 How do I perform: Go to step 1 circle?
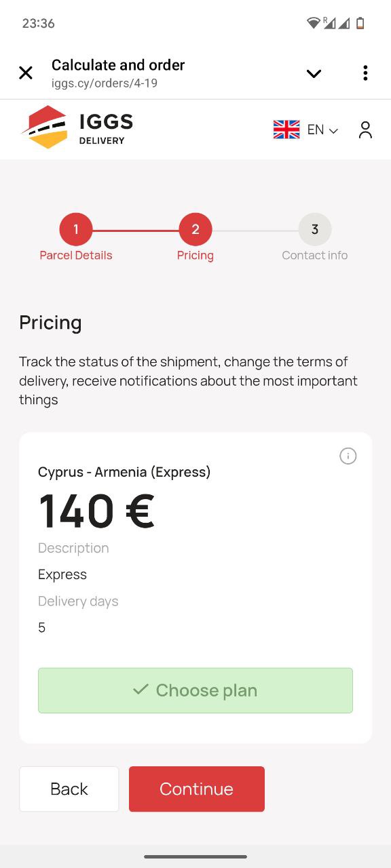coord(76,229)
